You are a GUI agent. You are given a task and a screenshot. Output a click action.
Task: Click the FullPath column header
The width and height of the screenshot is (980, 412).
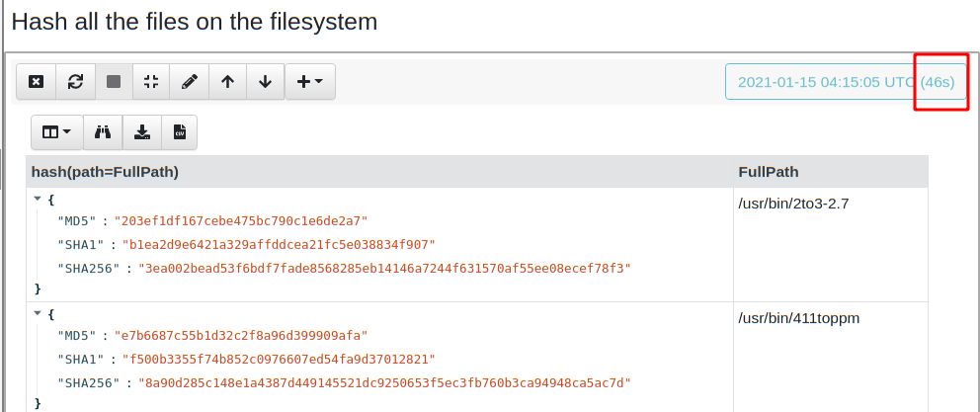tap(769, 172)
